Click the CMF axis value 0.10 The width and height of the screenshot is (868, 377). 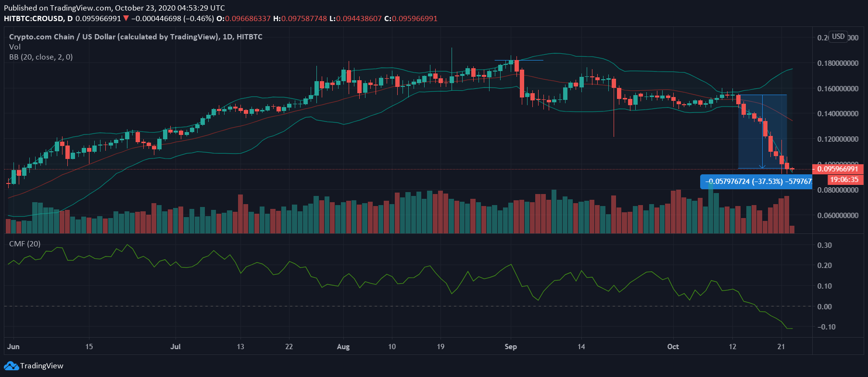(x=825, y=286)
